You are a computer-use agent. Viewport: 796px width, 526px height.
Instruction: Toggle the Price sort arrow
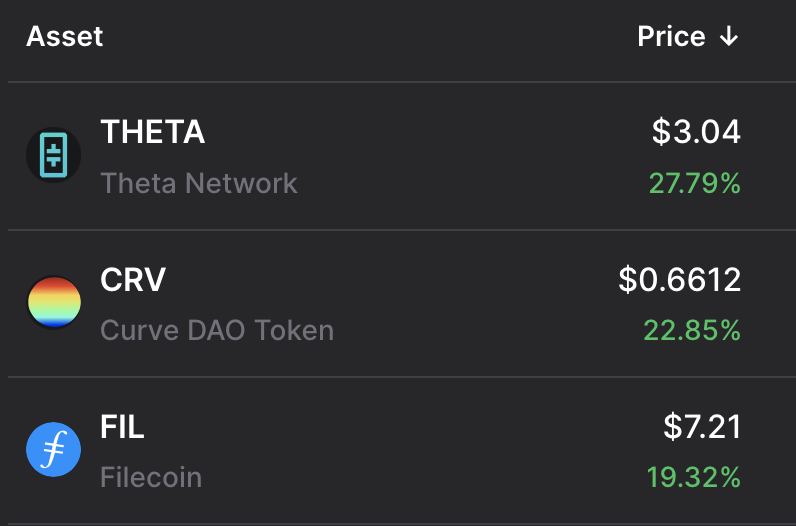pyautogui.click(x=728, y=37)
